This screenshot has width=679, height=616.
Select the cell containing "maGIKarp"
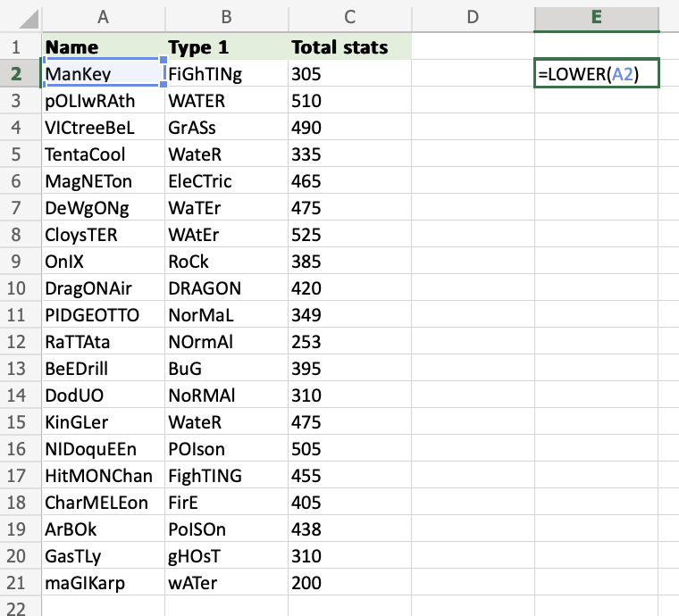tap(103, 583)
